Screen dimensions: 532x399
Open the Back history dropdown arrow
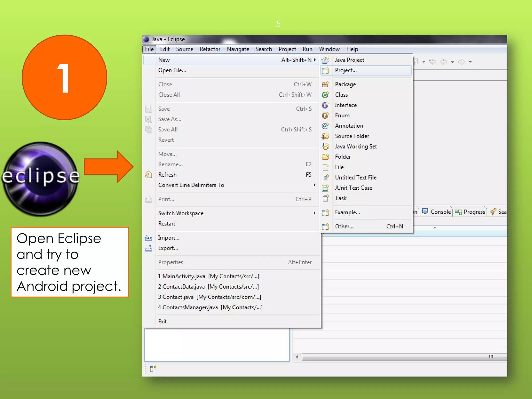coord(452,62)
